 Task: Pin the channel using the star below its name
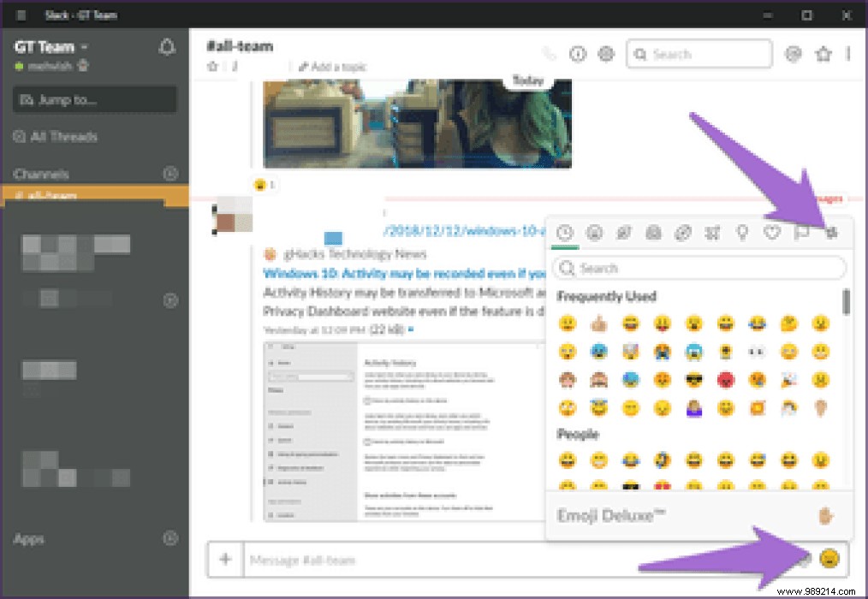point(211,67)
